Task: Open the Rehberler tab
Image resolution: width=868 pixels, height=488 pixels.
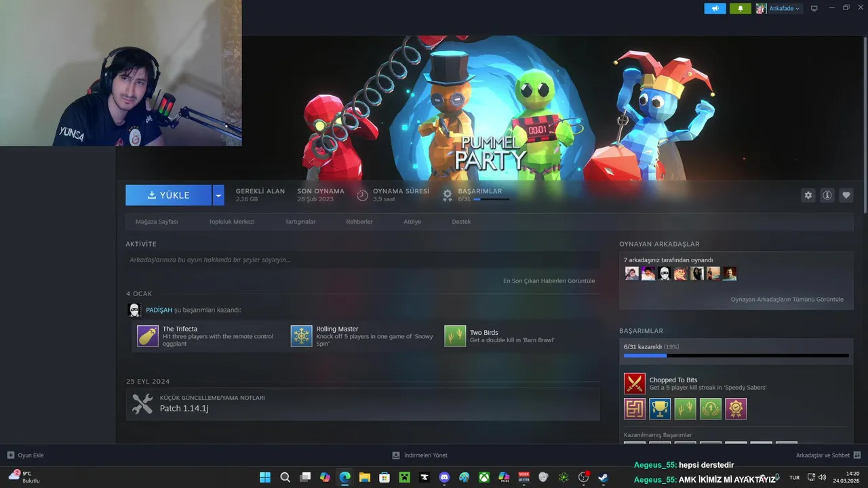Action: pyautogui.click(x=359, y=222)
